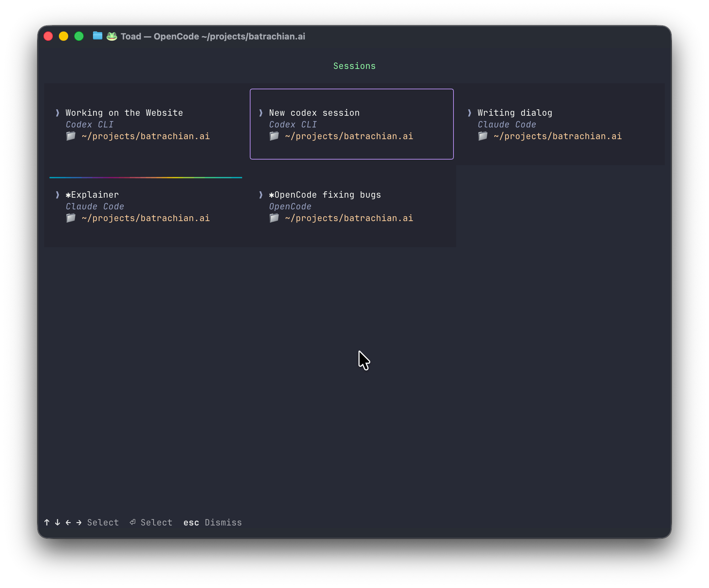Click the esc Dismiss hint text

pos(213,522)
